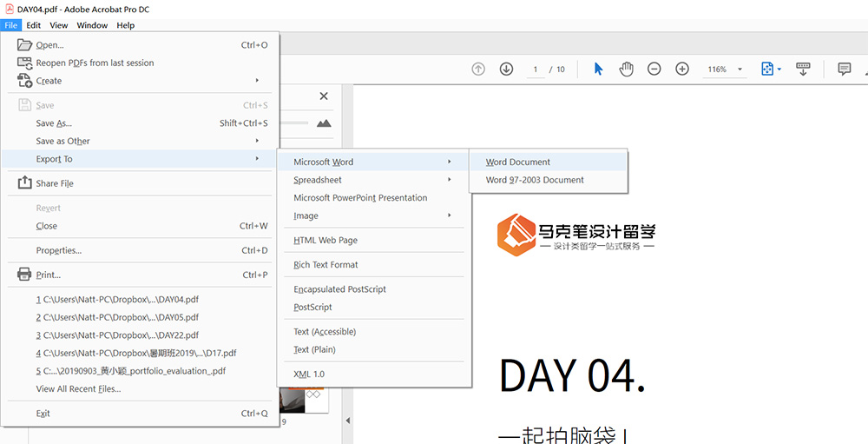Click the Add comment speech-bubble icon
The width and height of the screenshot is (868, 444).
point(845,70)
